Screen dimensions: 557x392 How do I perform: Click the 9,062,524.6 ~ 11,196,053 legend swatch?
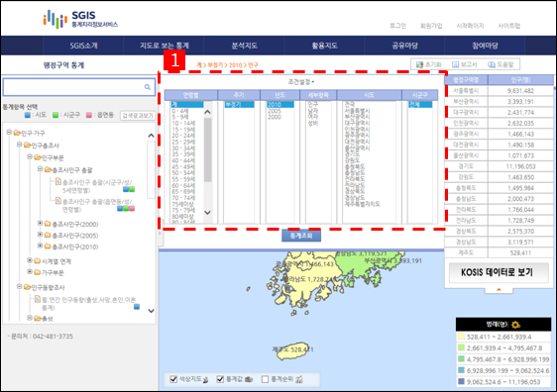pos(461,382)
